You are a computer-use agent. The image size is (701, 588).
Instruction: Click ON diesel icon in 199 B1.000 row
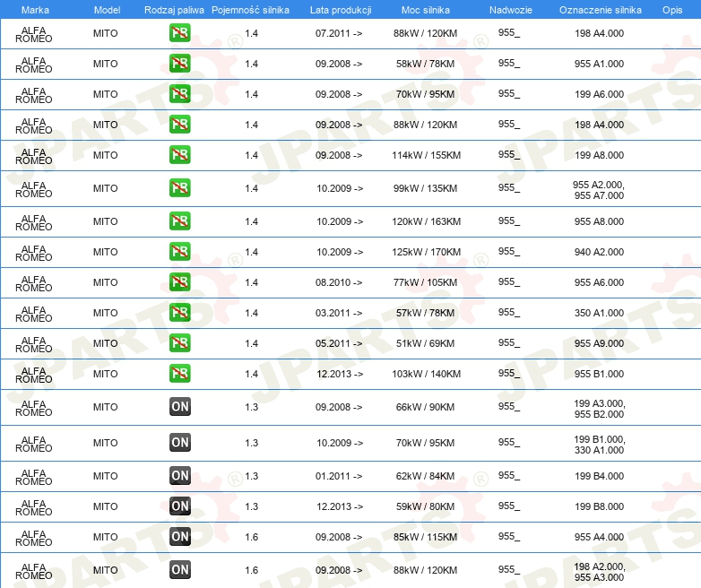coord(179,442)
